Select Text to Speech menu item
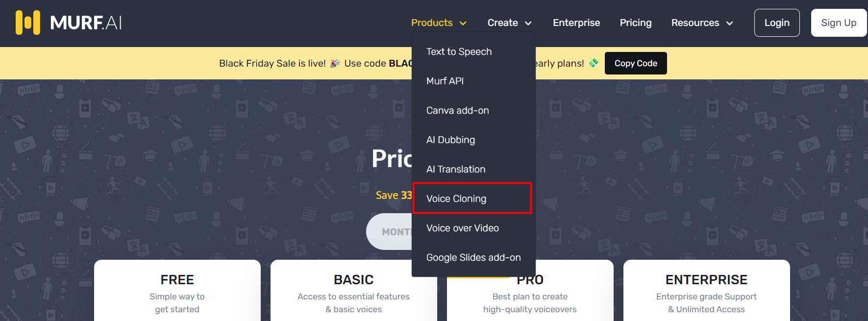 click(x=459, y=51)
